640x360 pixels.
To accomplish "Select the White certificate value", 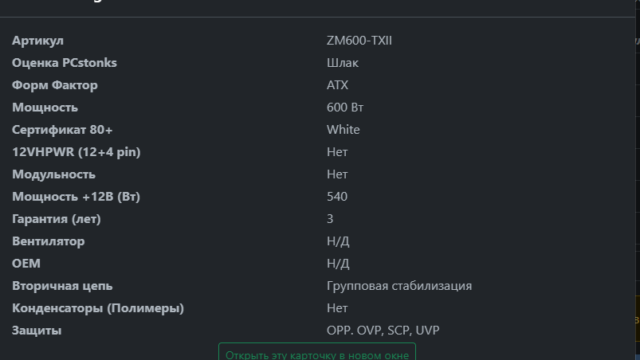I will 343,130.
